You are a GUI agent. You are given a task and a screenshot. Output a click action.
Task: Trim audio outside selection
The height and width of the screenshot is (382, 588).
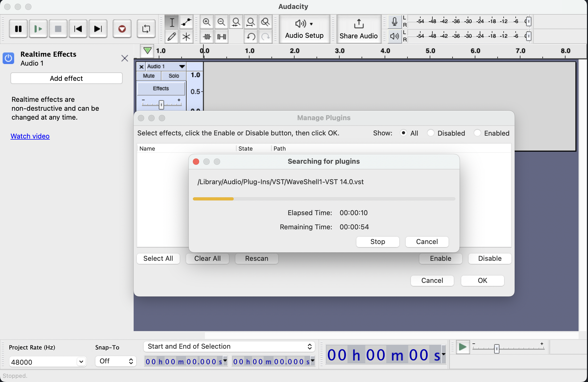(206, 37)
